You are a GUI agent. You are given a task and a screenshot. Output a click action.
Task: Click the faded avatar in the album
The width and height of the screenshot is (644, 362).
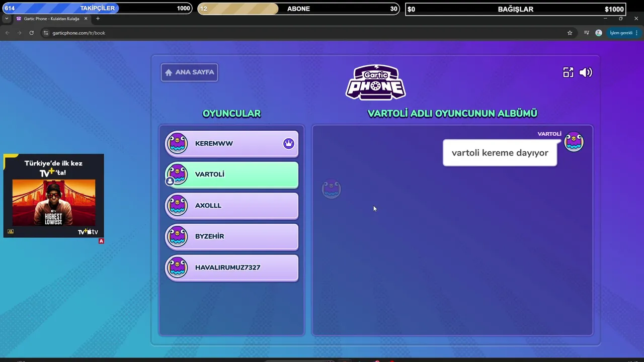(x=331, y=189)
